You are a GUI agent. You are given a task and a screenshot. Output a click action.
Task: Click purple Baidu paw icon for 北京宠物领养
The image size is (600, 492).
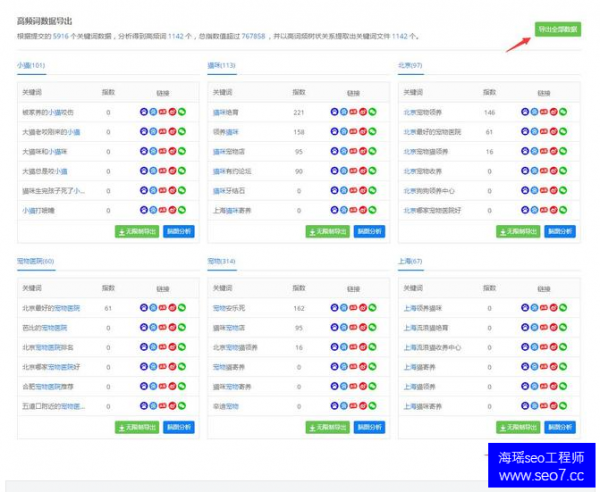coord(525,112)
